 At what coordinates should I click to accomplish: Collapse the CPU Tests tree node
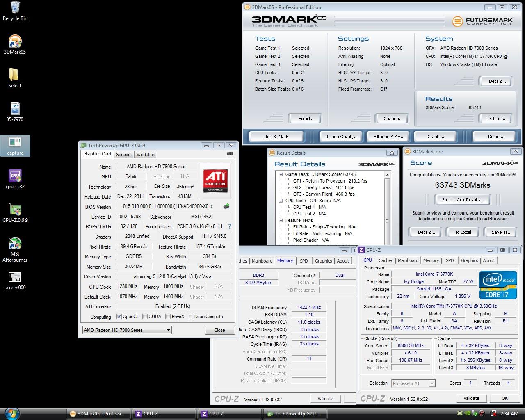[281, 201]
